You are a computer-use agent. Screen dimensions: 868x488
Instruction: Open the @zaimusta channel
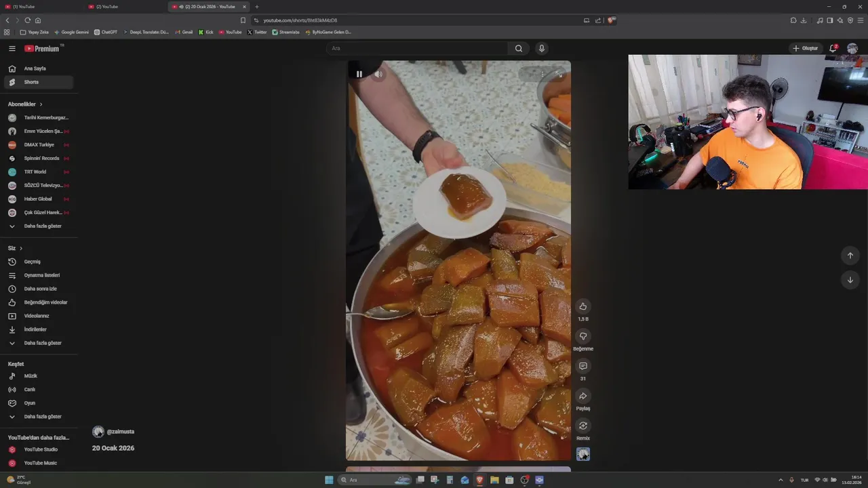point(120,432)
